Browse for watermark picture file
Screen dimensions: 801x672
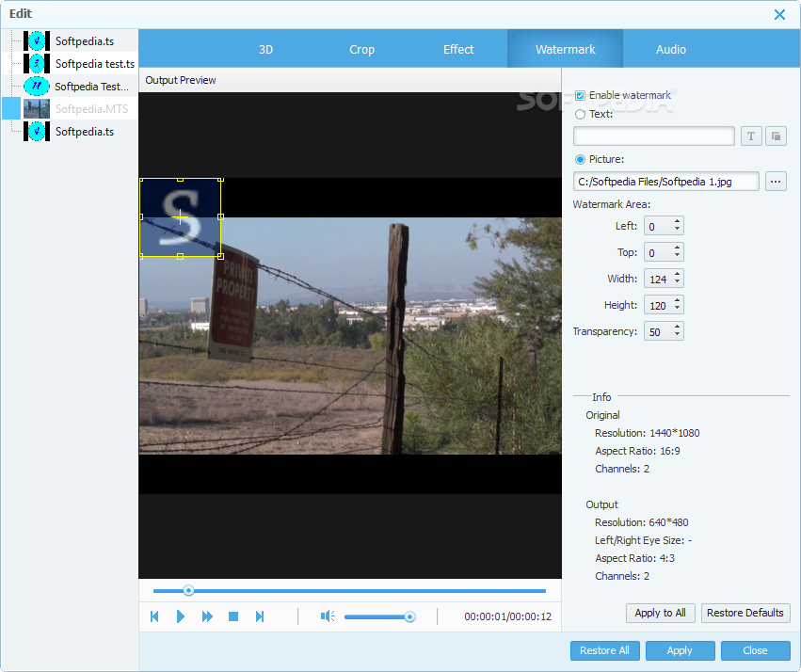[776, 182]
